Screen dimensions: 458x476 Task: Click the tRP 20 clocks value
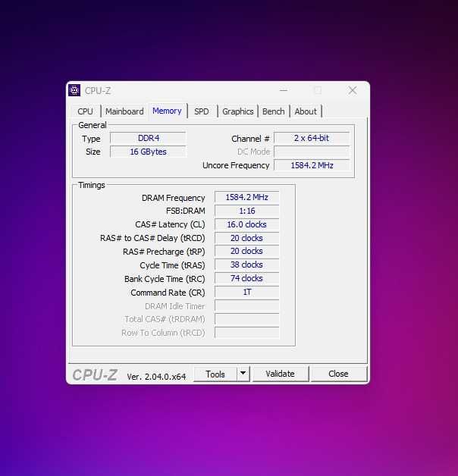[x=246, y=251]
